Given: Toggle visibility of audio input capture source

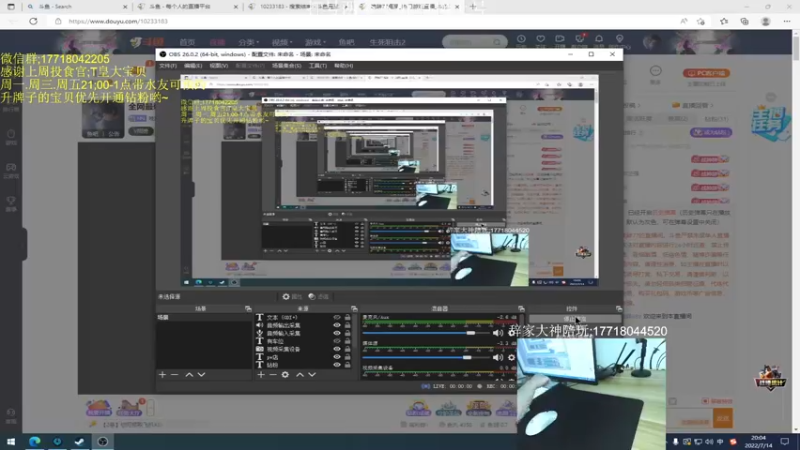Looking at the screenshot, I should click(x=337, y=333).
